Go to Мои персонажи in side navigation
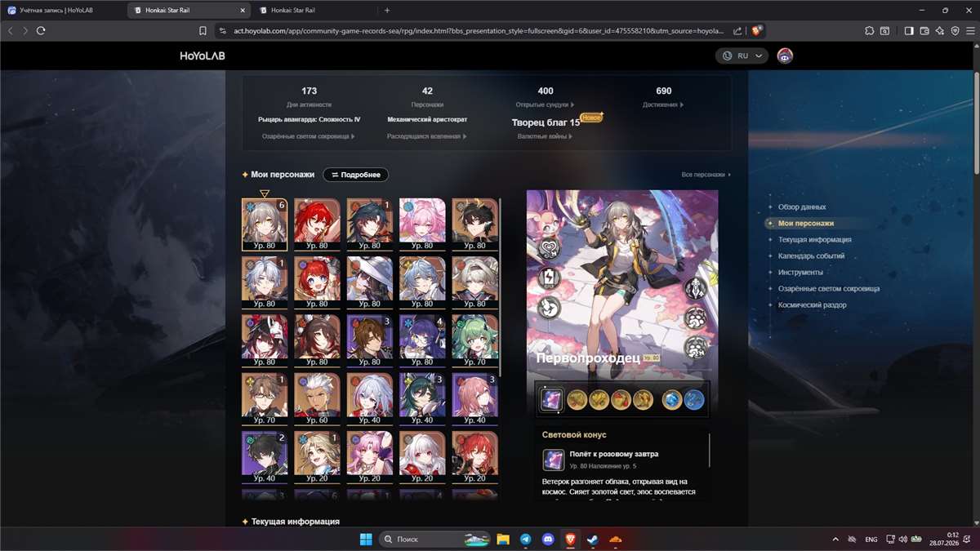Viewport: 980px width, 551px height. 805,224
